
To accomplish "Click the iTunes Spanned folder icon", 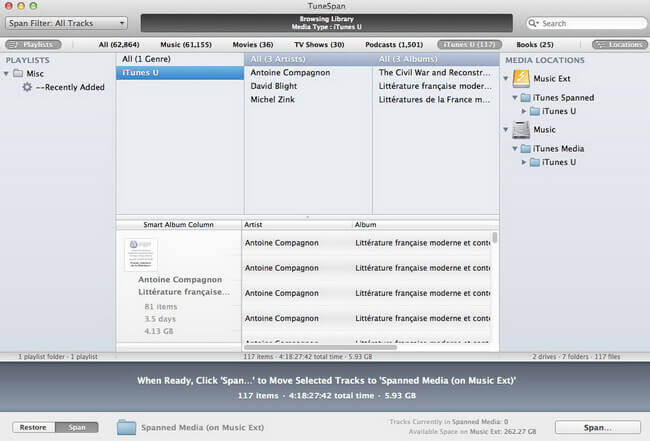I will click(x=526, y=98).
